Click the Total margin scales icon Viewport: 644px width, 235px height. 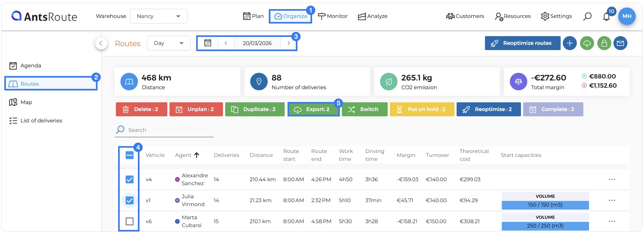tap(518, 82)
